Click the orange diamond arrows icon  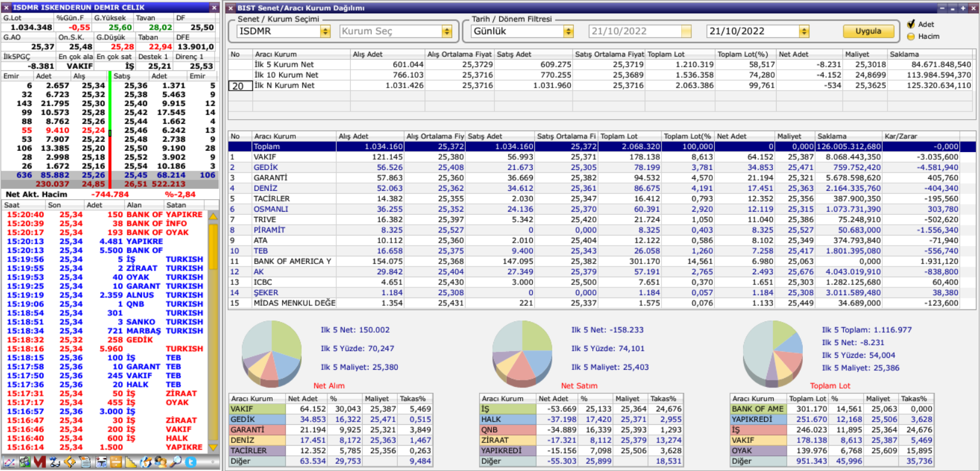pyautogui.click(x=70, y=462)
